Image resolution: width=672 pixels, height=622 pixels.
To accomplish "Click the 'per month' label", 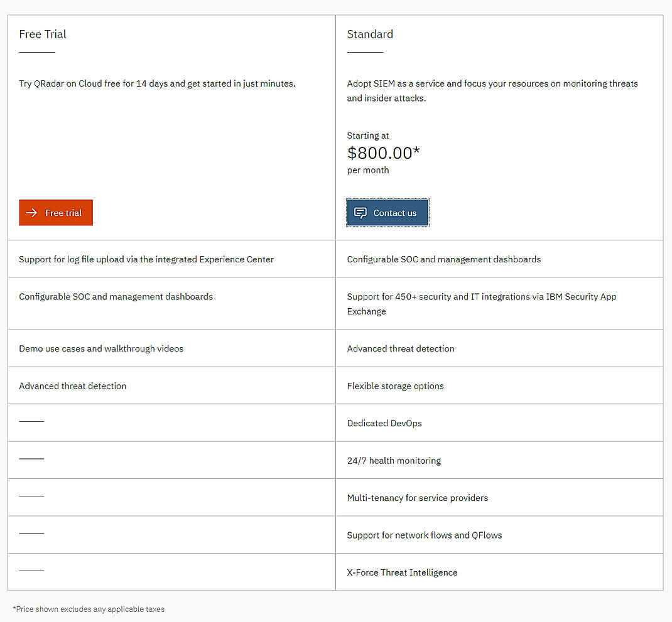I will pos(367,170).
